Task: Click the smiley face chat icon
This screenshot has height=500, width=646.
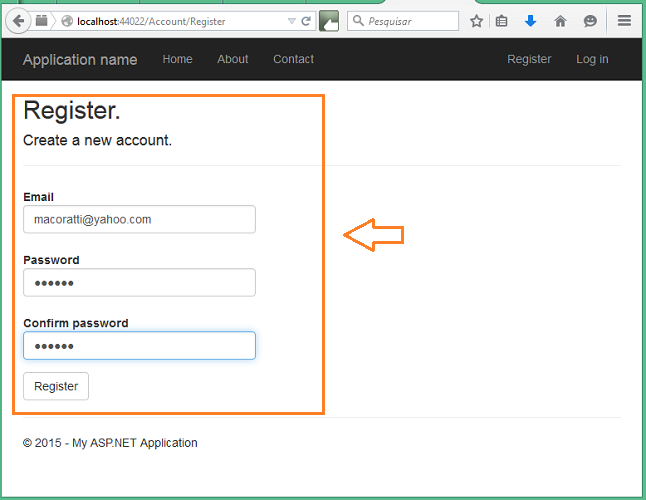Action: (x=590, y=21)
